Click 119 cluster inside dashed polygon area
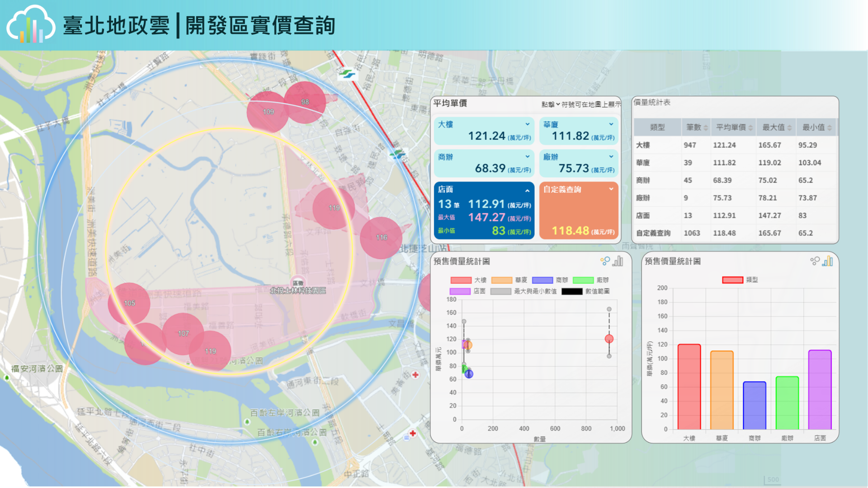This screenshot has width=868, height=488. [x=334, y=208]
